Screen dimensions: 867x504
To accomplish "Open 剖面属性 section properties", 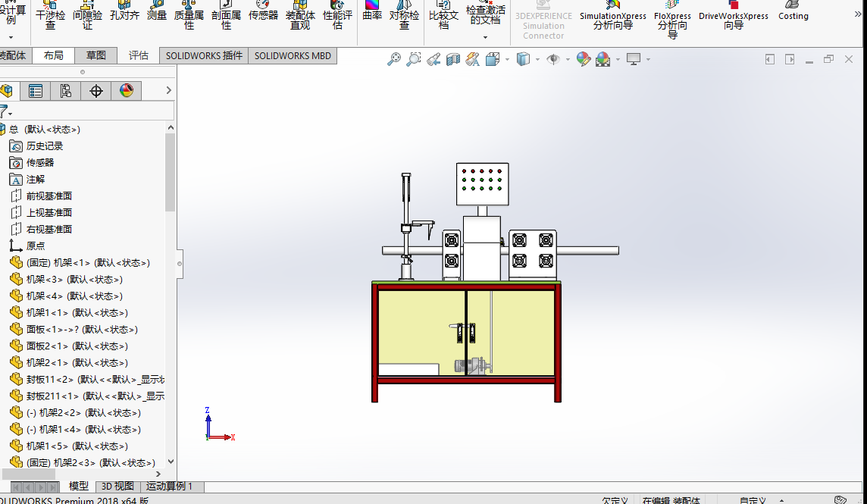I will coord(226,14).
